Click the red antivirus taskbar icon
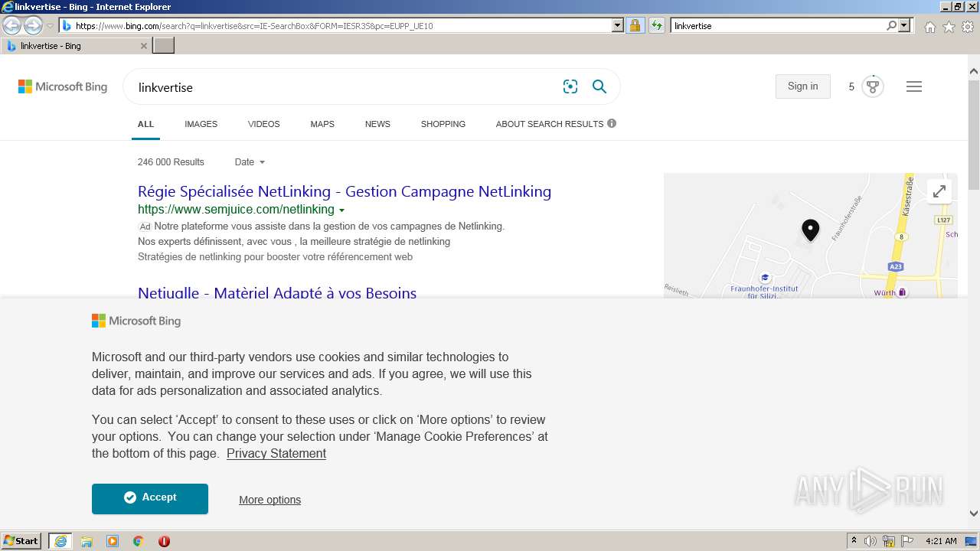The width and height of the screenshot is (980, 551). [x=164, y=541]
